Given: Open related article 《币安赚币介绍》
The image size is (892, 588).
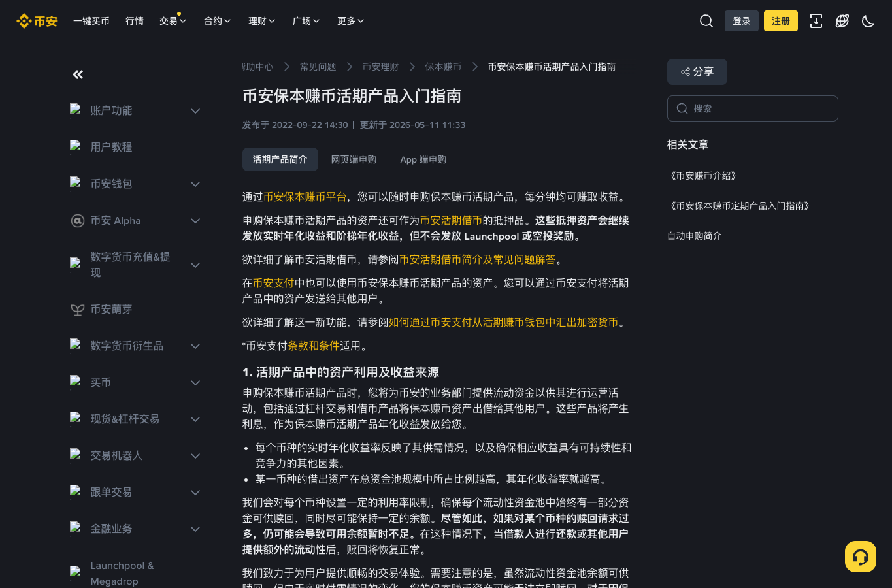Looking at the screenshot, I should tap(704, 176).
